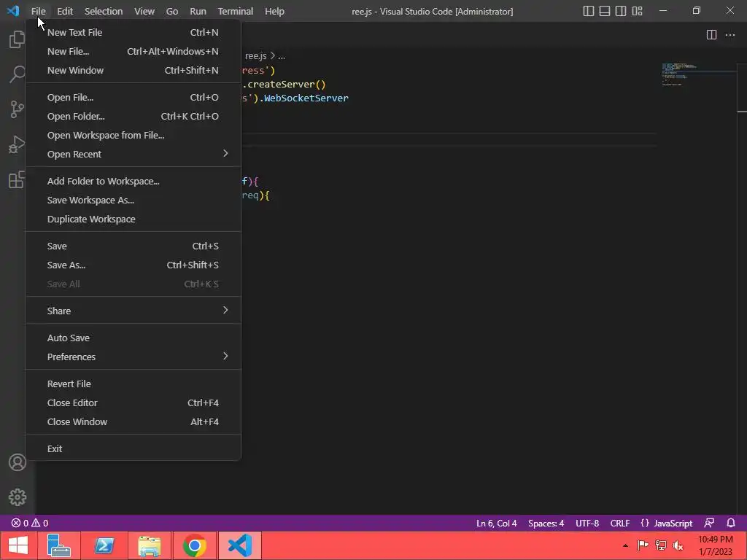Choose Close Editor entry

coord(133,402)
